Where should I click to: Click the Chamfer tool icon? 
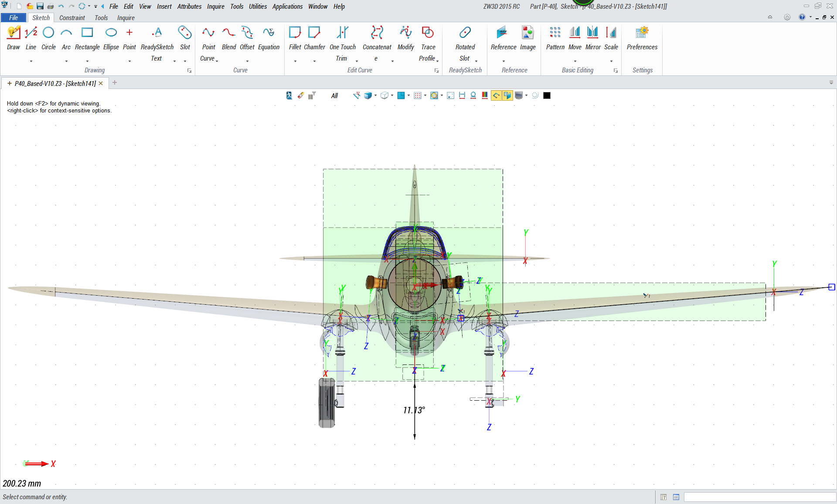[314, 33]
